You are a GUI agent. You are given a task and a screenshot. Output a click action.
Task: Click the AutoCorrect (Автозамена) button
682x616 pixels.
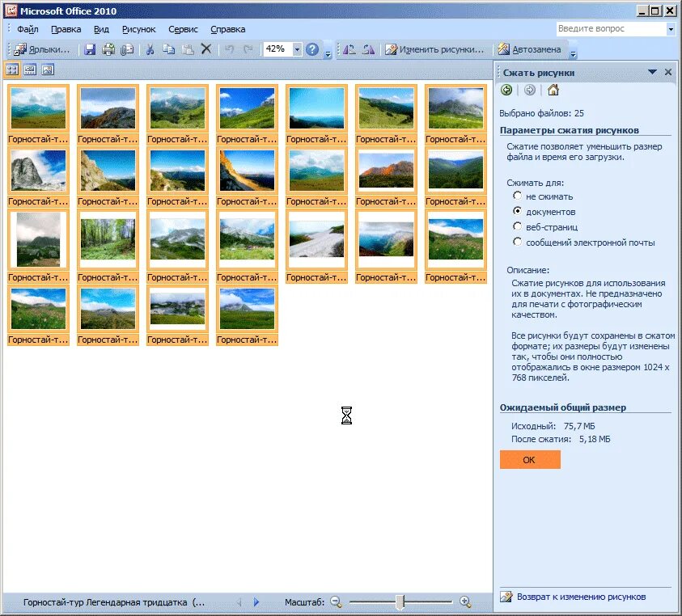point(529,49)
